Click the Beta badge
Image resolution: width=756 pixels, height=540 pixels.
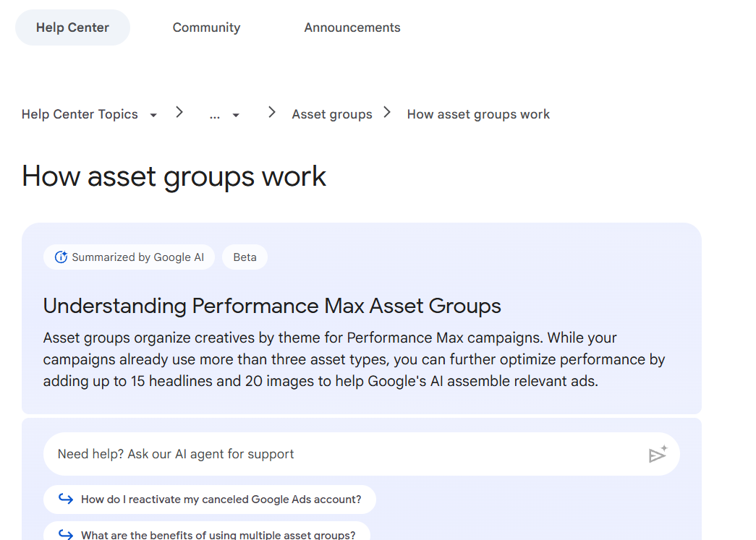[245, 257]
